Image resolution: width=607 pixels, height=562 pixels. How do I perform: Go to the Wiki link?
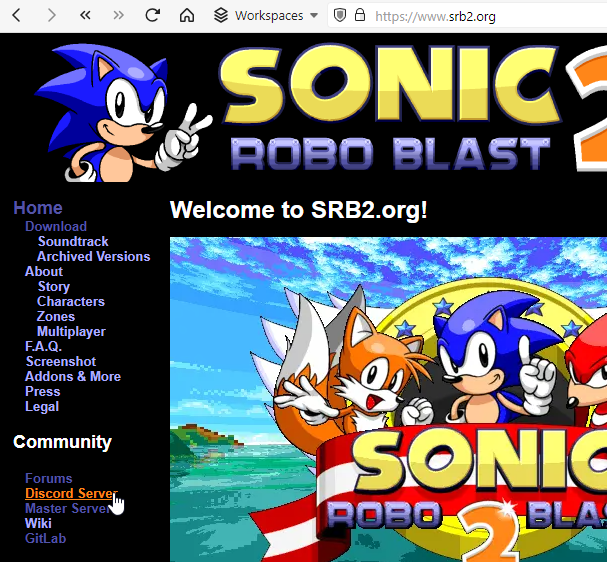[38, 524]
